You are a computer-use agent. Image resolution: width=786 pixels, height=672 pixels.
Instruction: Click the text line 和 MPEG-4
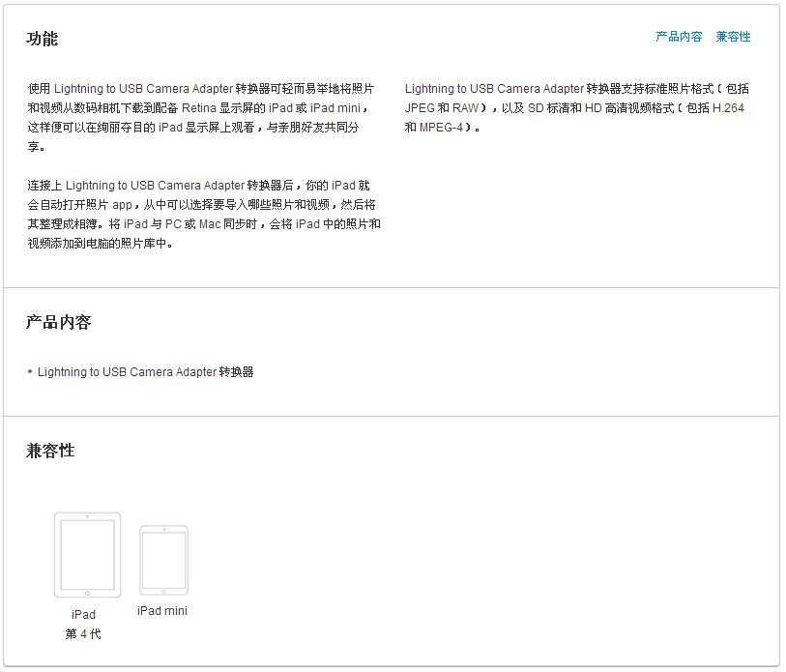click(x=443, y=128)
